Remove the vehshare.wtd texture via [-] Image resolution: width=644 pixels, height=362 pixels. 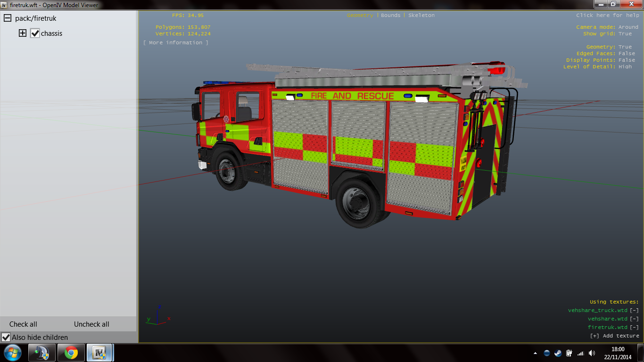634,319
